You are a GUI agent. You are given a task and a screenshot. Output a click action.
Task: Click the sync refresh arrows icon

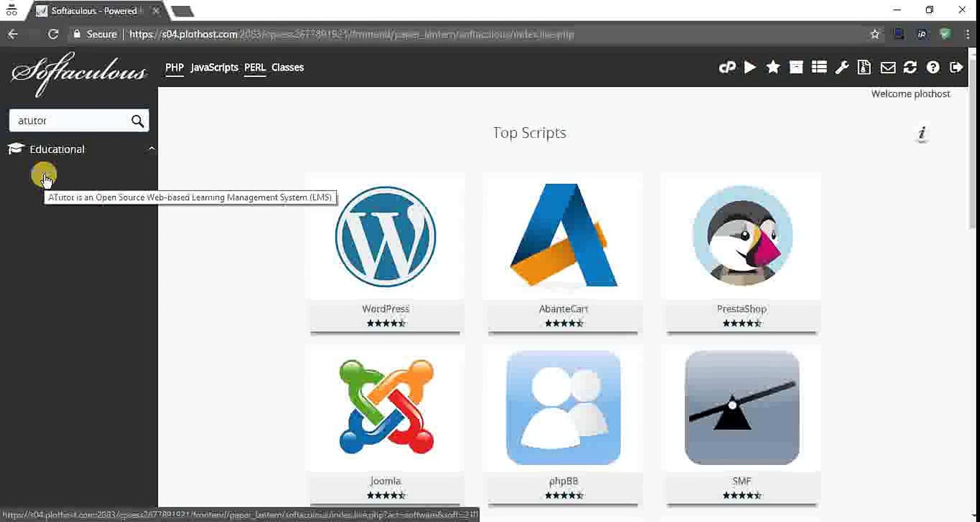(x=910, y=67)
